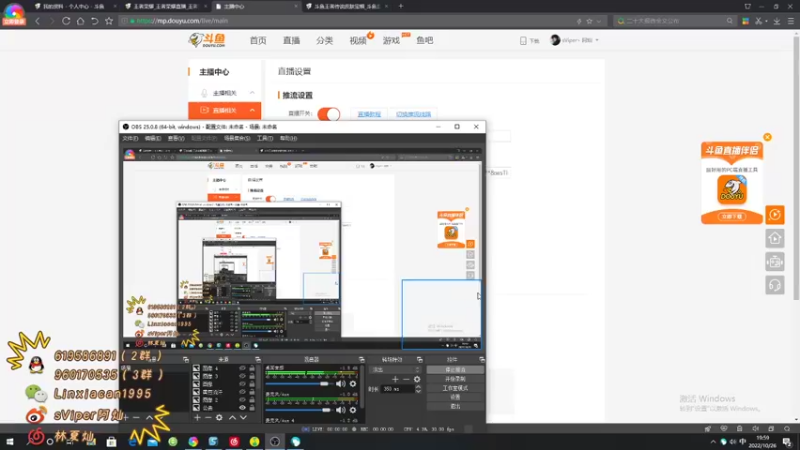
Task: Pop out the OBS mixer dock
Action: (x=361, y=360)
